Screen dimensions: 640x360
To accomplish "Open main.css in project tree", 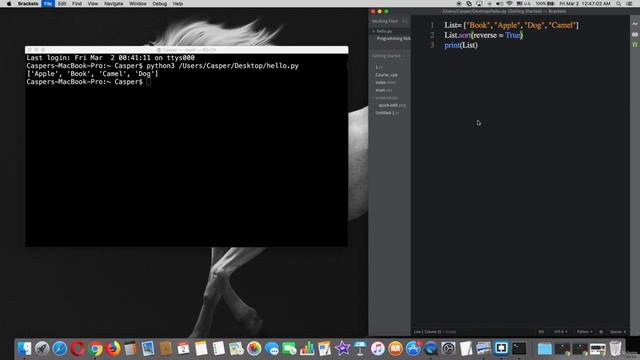I will point(384,90).
